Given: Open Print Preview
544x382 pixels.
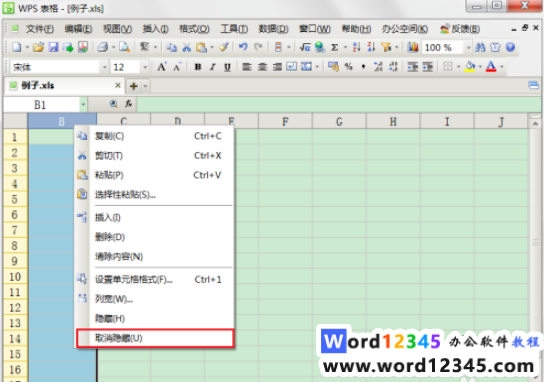Looking at the screenshot, I should (124, 47).
